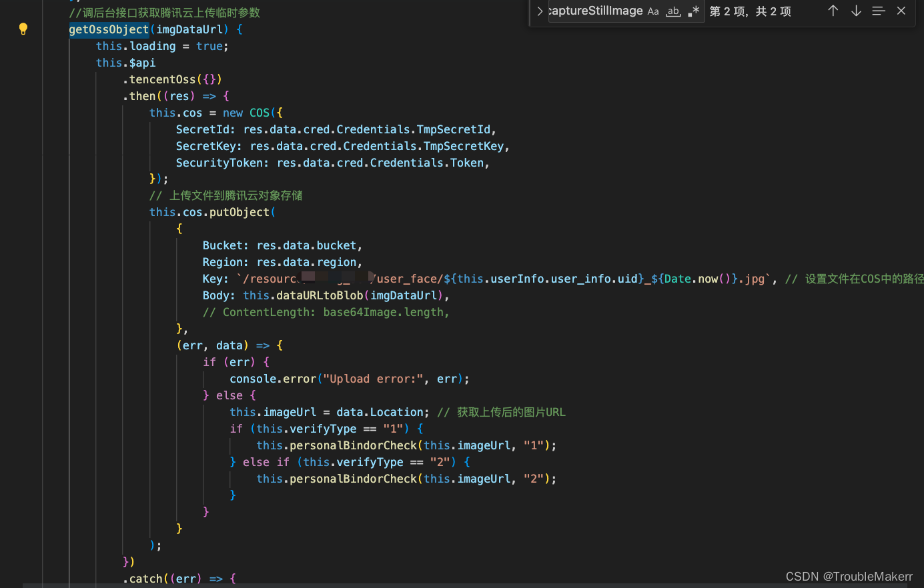
Task: Click the match count '第 2 项, 共 2 项'
Action: 751,11
